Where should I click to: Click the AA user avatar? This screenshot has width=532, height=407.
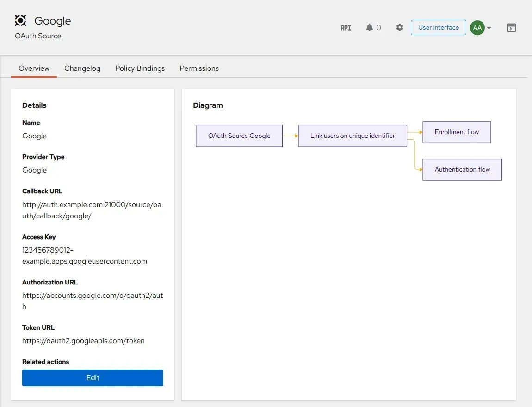point(477,28)
